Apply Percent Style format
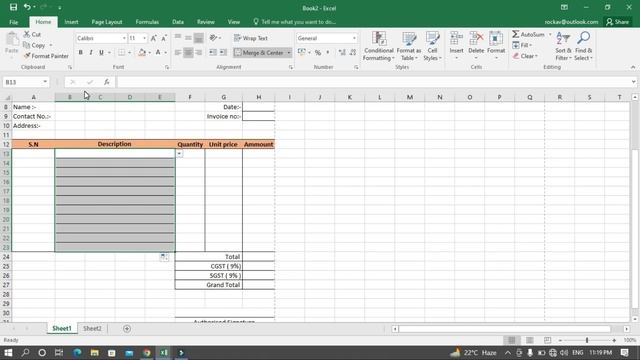The image size is (640, 360). coord(318,53)
